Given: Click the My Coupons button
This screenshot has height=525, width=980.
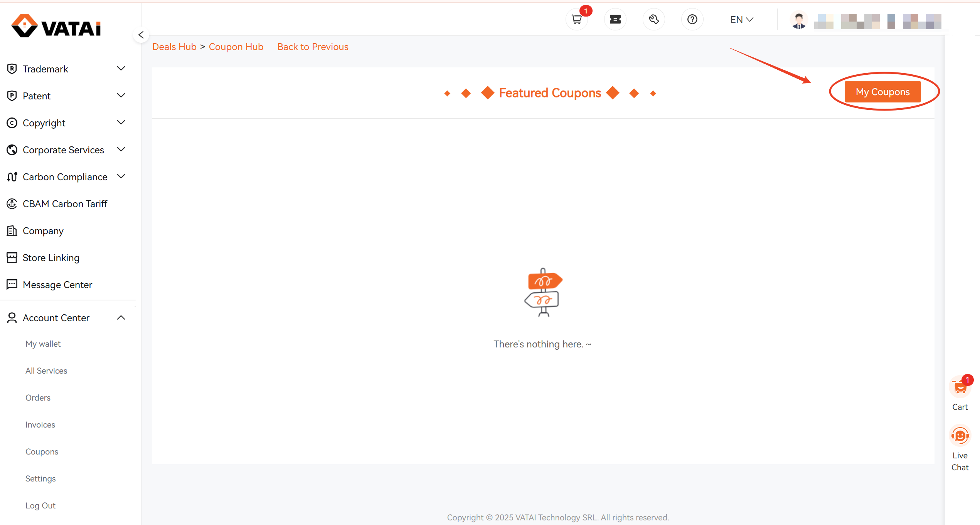Looking at the screenshot, I should point(882,92).
